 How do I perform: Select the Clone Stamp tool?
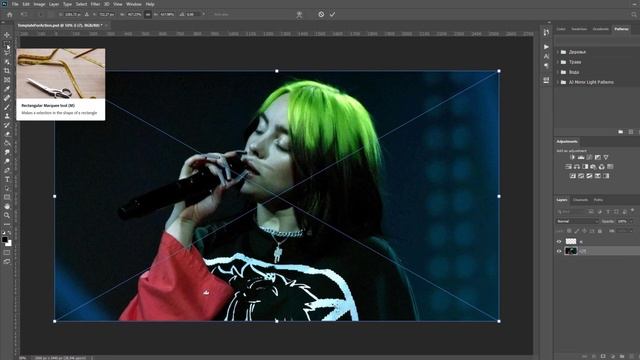coord(7,116)
